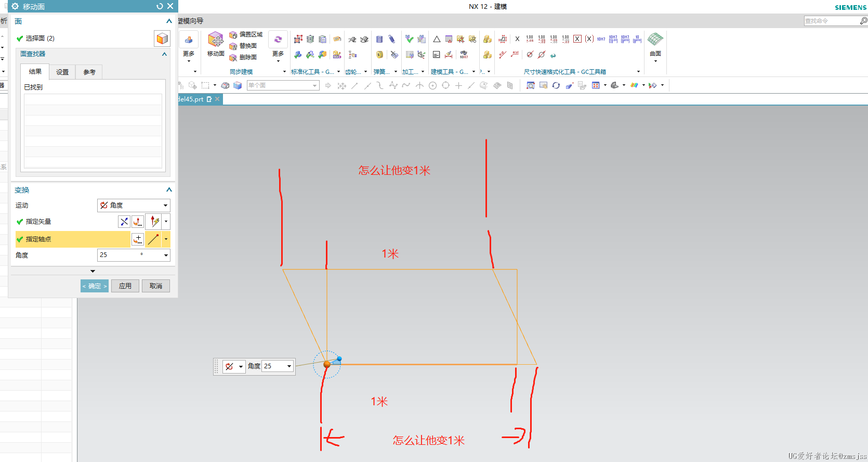Click the 曲面 (Surface) grid icon
The width and height of the screenshot is (868, 462).
pyautogui.click(x=655, y=39)
